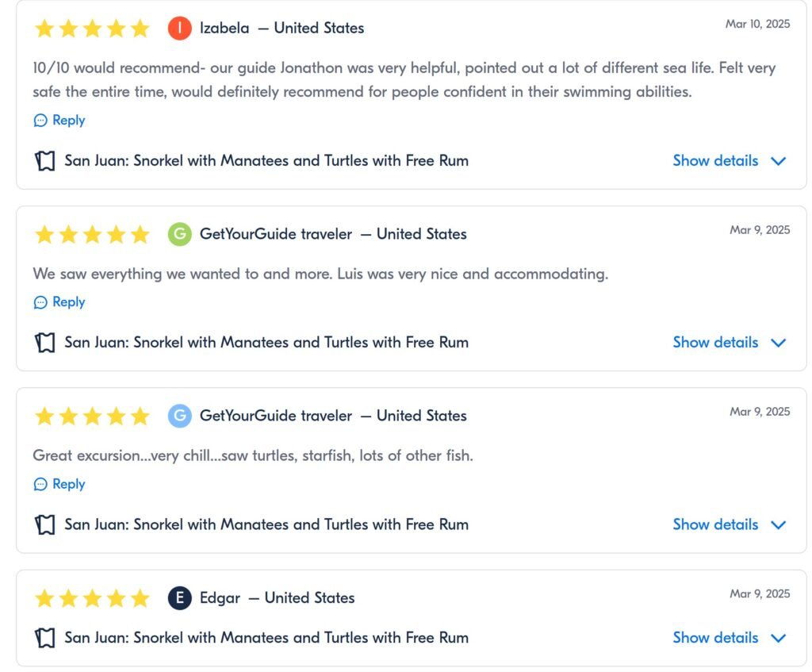This screenshot has height=672, width=812.
Task: Click five-star rating on Izabela's review
Action: 92,28
